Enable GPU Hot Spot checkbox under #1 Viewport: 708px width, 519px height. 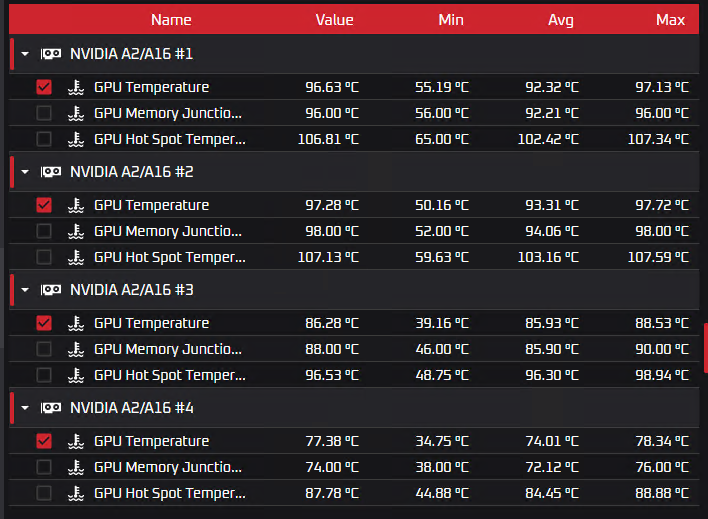(x=44, y=139)
